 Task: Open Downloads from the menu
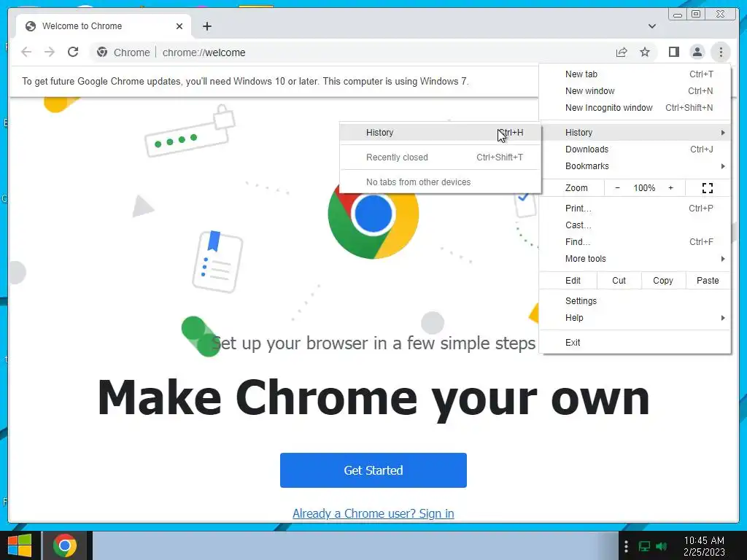635,149
